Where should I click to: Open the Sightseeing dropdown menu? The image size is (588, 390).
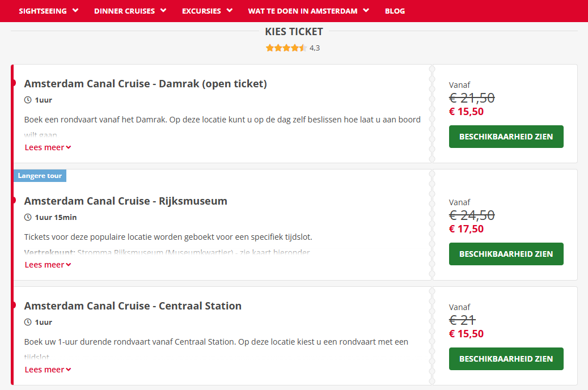coord(49,11)
